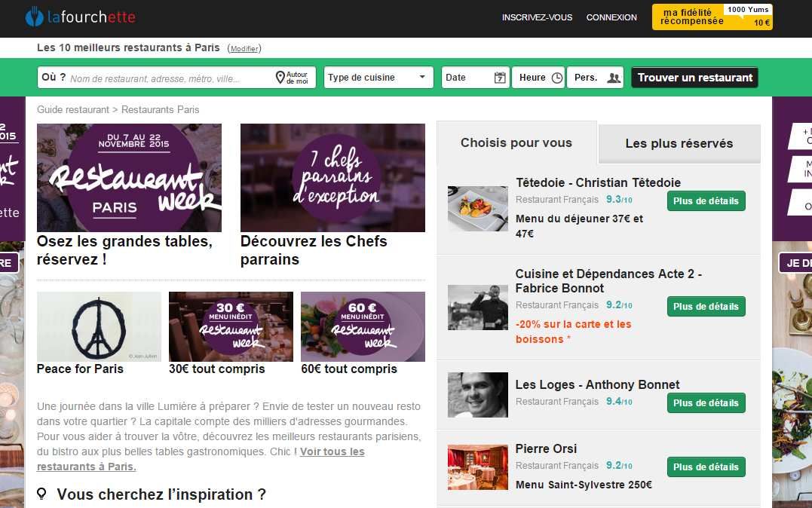The height and width of the screenshot is (508, 812).
Task: Open the Restaurant Week Paris banner image
Action: 129,178
